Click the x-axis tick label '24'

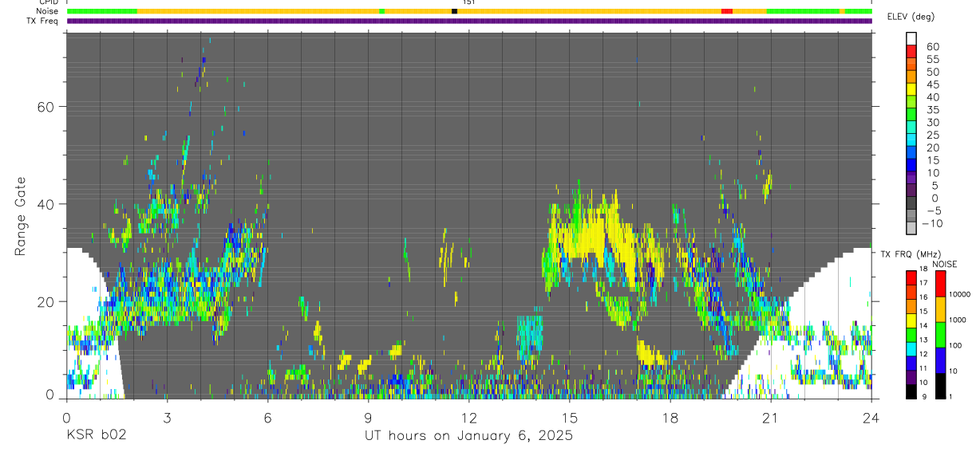tap(871, 417)
